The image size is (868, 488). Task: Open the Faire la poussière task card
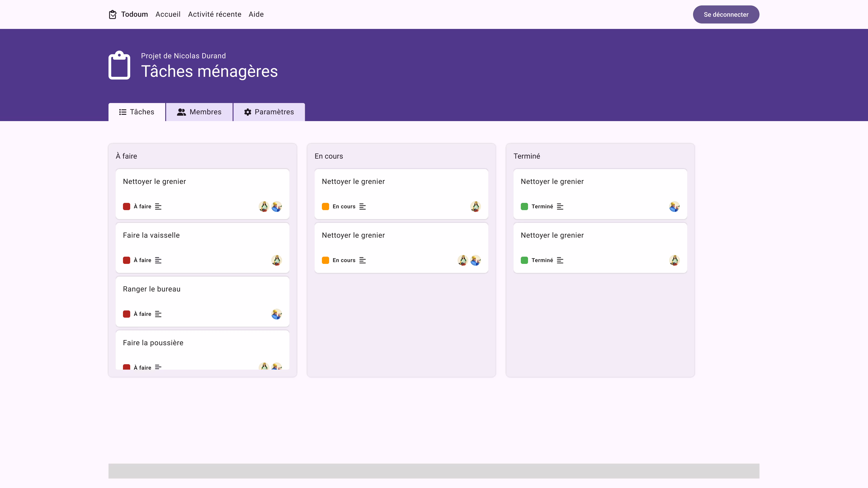[x=203, y=350]
